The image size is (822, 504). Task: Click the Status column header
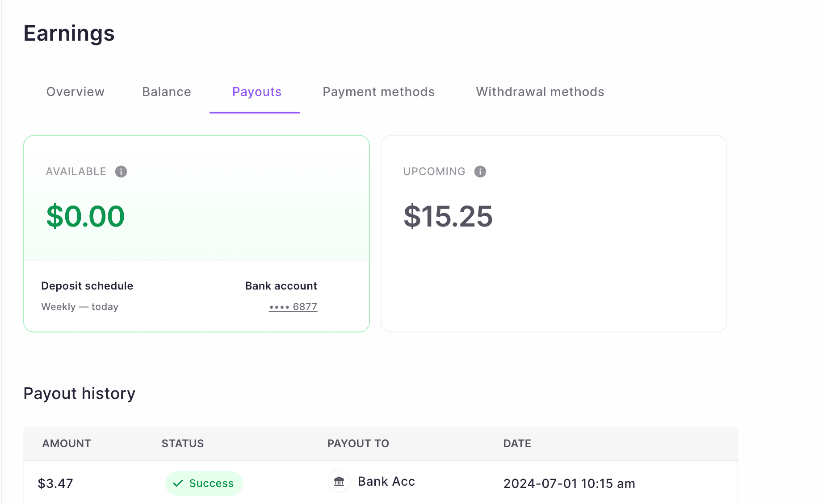pyautogui.click(x=183, y=444)
